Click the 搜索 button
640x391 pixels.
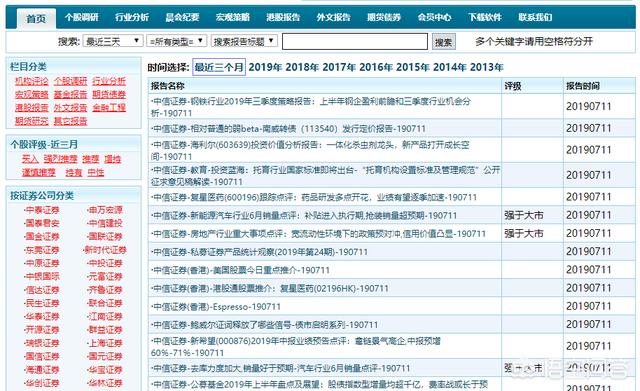tap(444, 42)
